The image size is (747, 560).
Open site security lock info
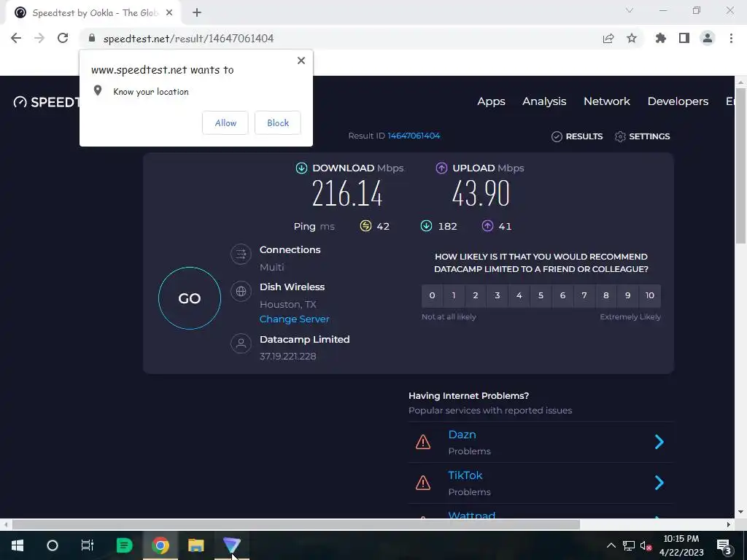pyautogui.click(x=92, y=38)
